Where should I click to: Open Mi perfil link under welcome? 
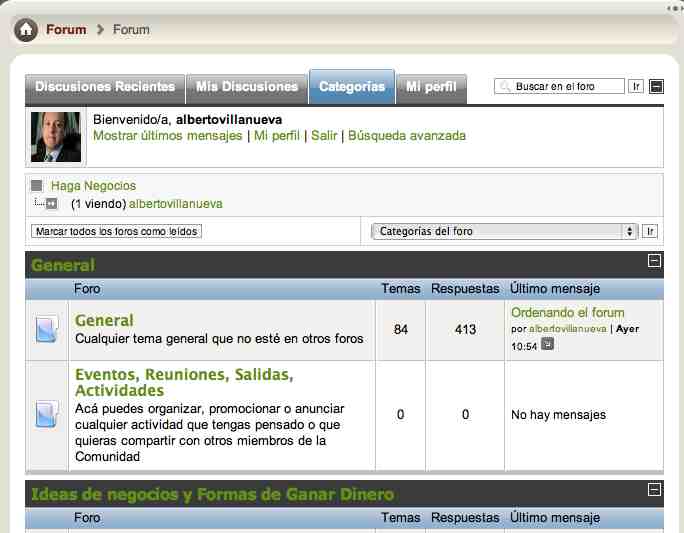(x=277, y=136)
